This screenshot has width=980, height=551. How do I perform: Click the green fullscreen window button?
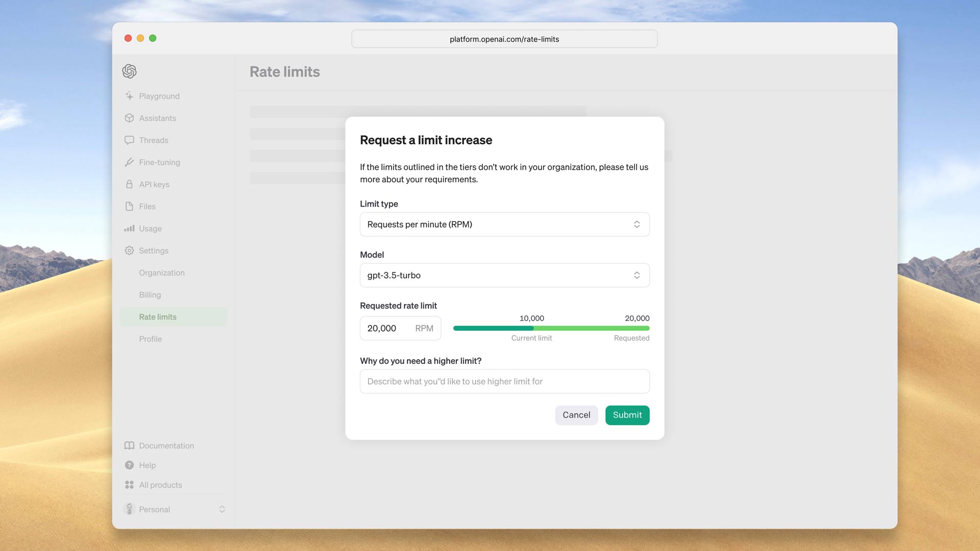pos(153,38)
